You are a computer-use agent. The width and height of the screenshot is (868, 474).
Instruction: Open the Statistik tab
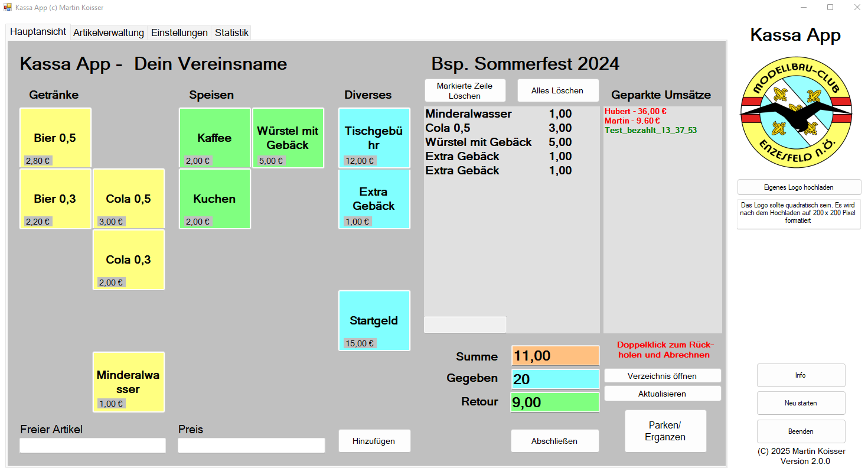[231, 33]
